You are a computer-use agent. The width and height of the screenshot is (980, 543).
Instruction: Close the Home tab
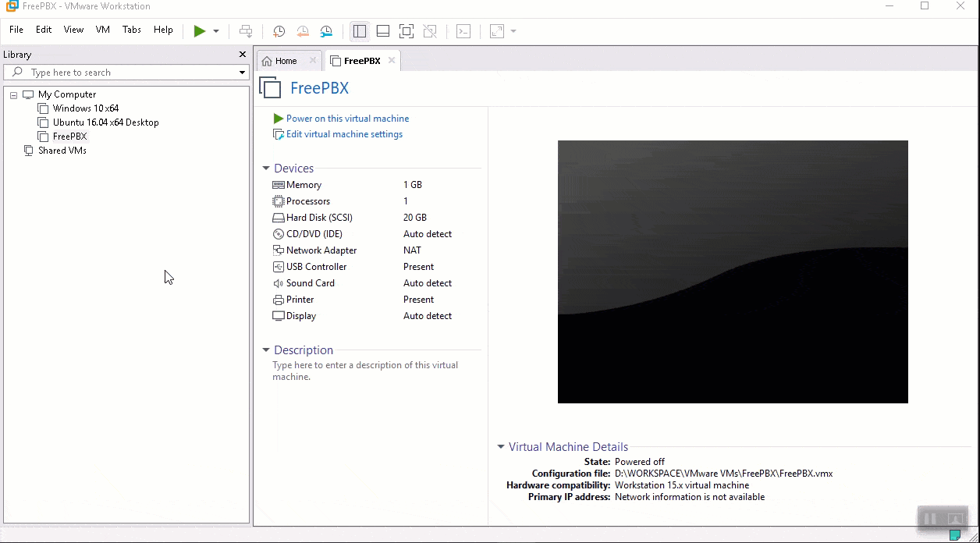[313, 60]
